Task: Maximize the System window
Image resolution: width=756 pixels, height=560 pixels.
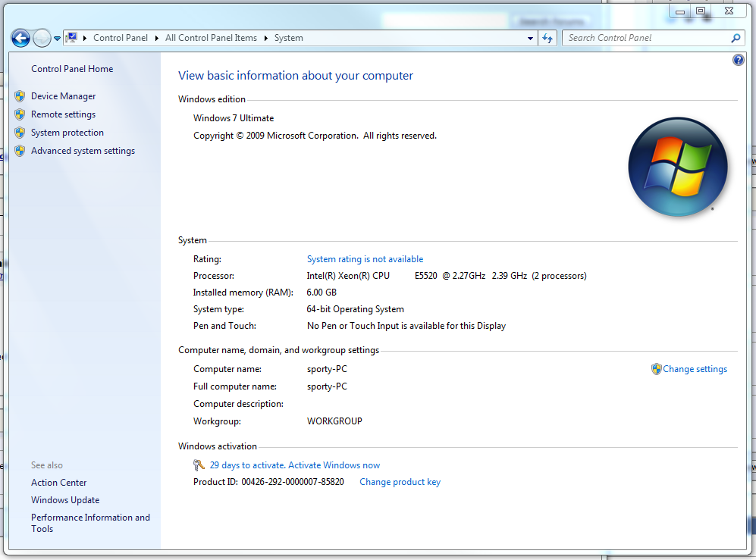Action: [701, 11]
